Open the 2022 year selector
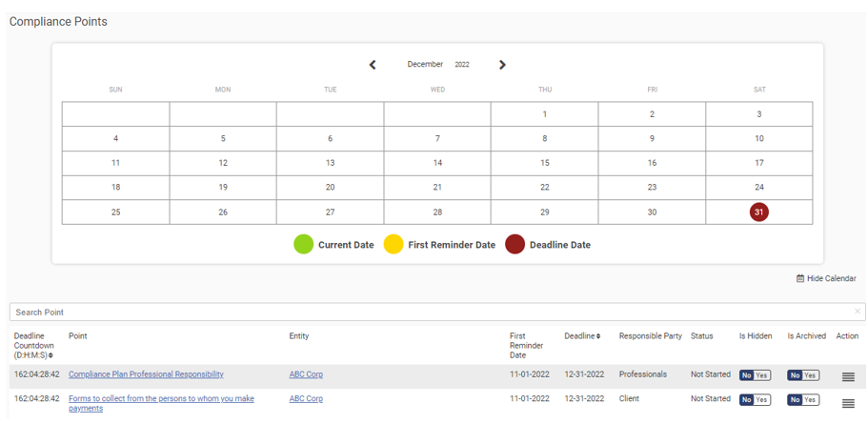This screenshot has height=424, width=868. pyautogui.click(x=462, y=65)
